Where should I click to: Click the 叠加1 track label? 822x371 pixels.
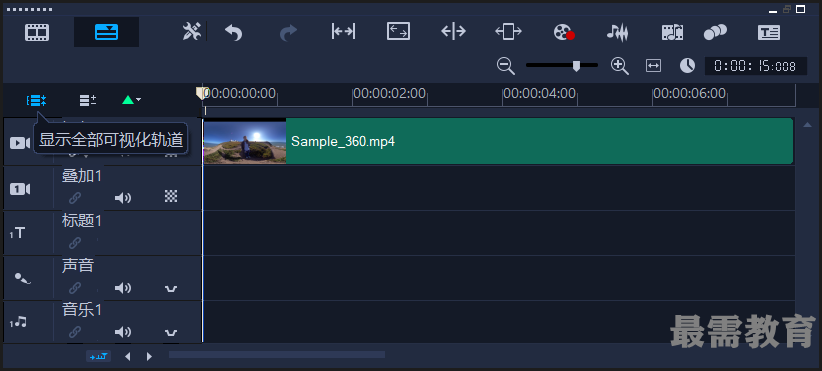[81, 176]
